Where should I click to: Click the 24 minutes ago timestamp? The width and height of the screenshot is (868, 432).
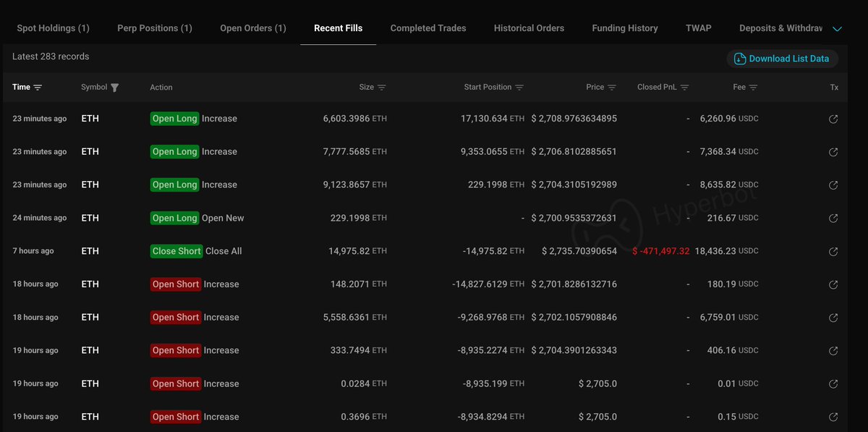click(40, 218)
